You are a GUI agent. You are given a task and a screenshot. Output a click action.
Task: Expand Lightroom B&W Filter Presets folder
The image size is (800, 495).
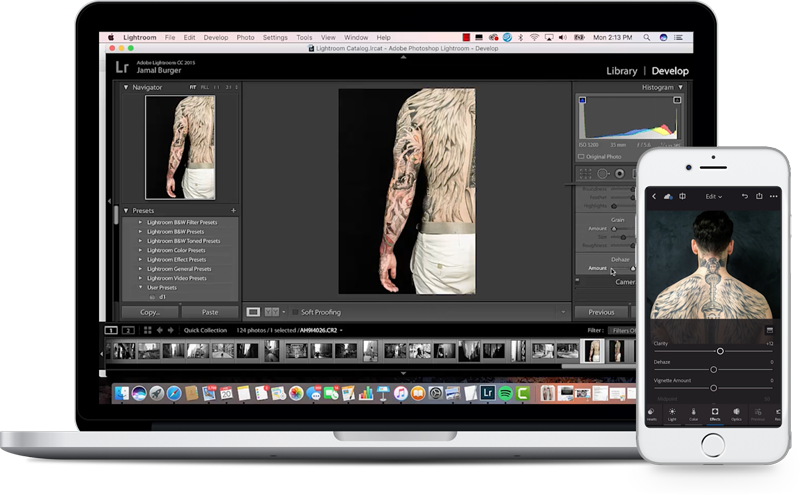click(x=140, y=222)
